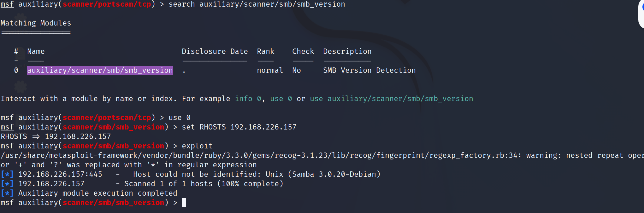Viewport: 644px width, 213px height.
Task: Click the first blue [*] status marker
Action: click(7, 174)
